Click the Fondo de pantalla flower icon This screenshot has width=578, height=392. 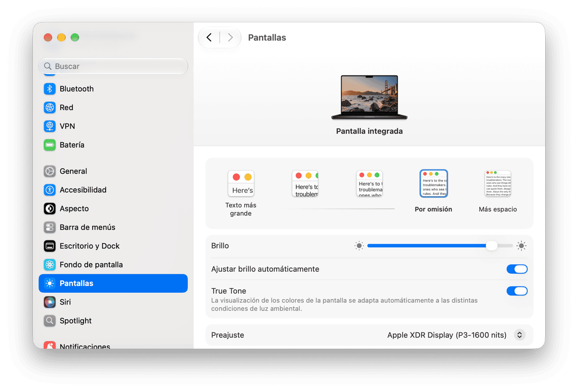(x=50, y=265)
